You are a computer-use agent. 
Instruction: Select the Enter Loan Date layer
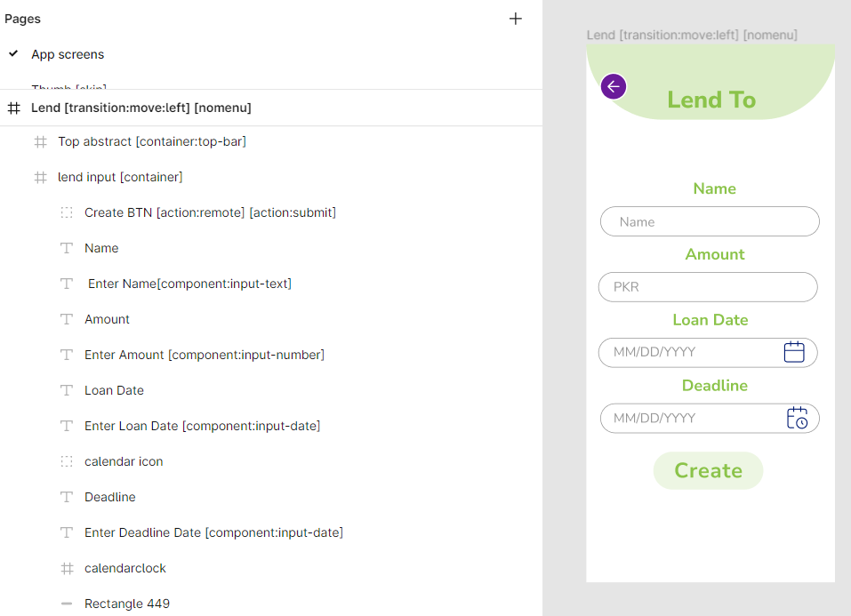click(202, 426)
